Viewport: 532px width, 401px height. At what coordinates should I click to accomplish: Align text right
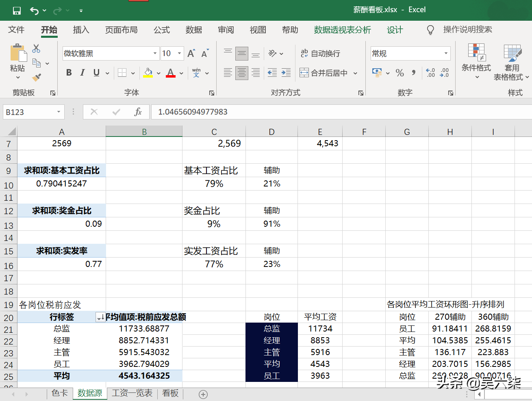(256, 73)
